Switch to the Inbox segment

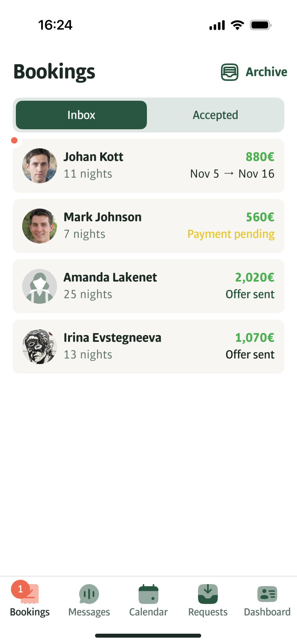coord(81,115)
